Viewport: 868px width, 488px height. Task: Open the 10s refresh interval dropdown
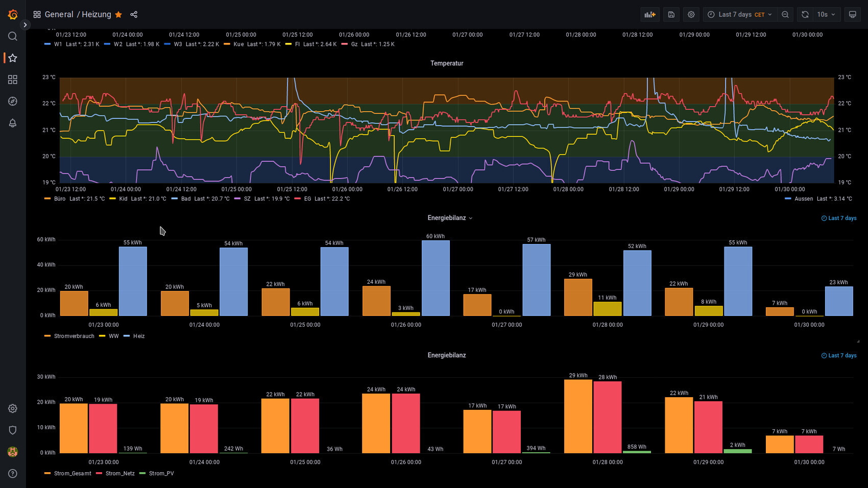(826, 15)
